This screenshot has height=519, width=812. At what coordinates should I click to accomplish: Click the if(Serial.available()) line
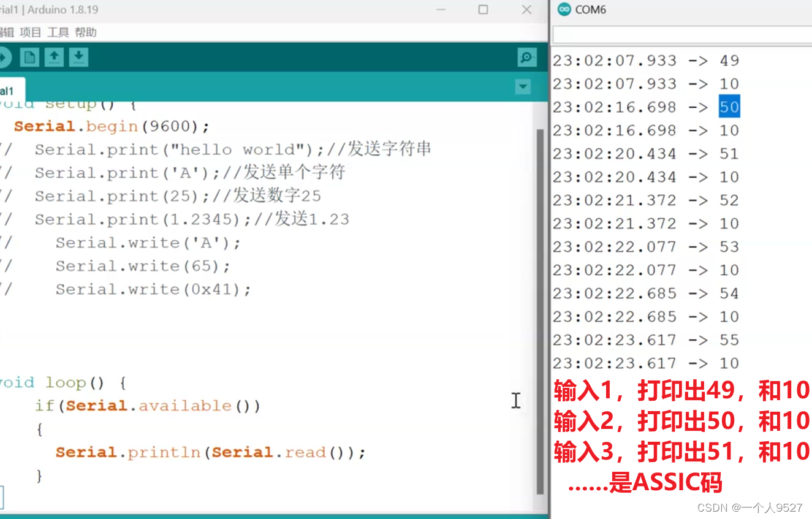(x=148, y=406)
